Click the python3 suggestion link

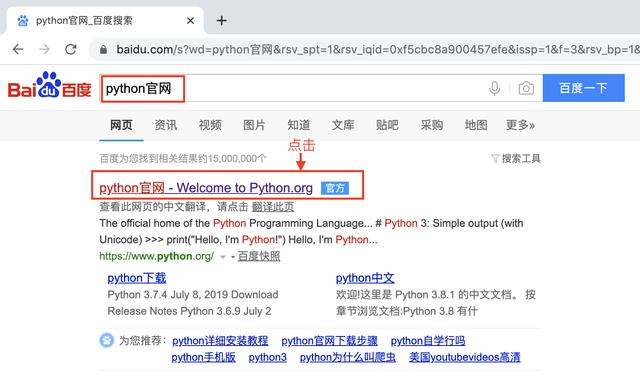(x=267, y=357)
